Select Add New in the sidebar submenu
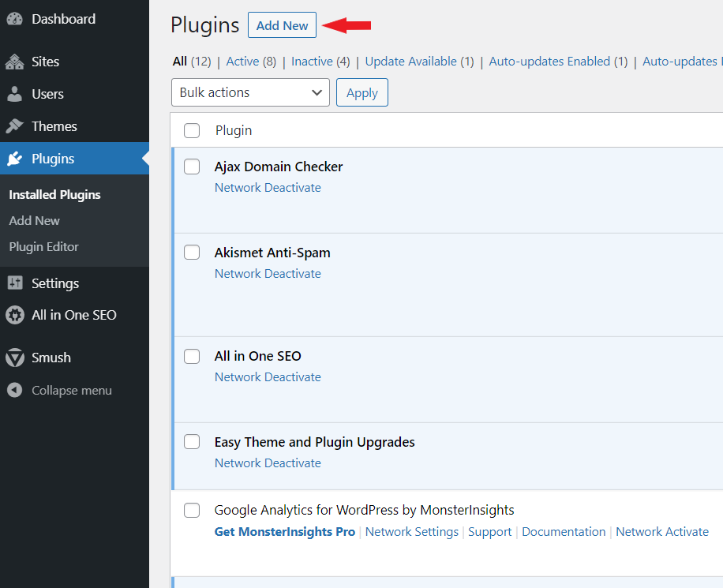Image resolution: width=723 pixels, height=588 pixels. 35,220
